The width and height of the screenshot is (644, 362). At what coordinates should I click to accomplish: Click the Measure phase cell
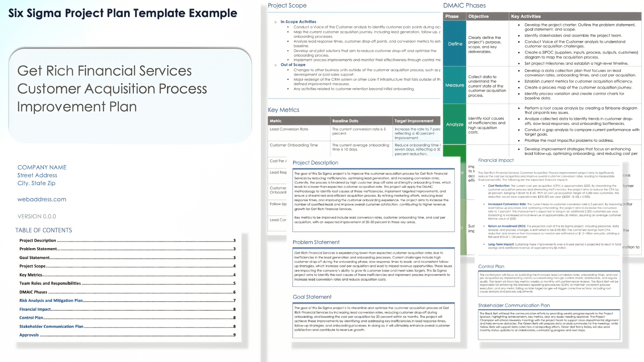coord(454,85)
